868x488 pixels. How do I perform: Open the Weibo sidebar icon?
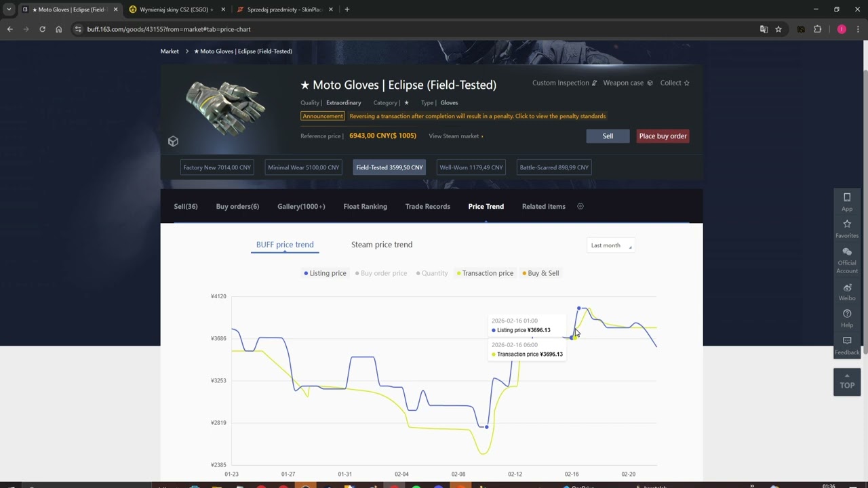pyautogui.click(x=847, y=292)
